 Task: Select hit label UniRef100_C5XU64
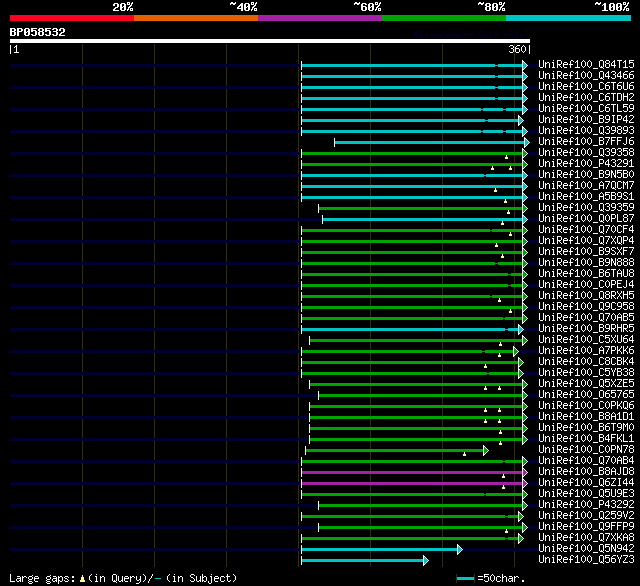click(586, 340)
